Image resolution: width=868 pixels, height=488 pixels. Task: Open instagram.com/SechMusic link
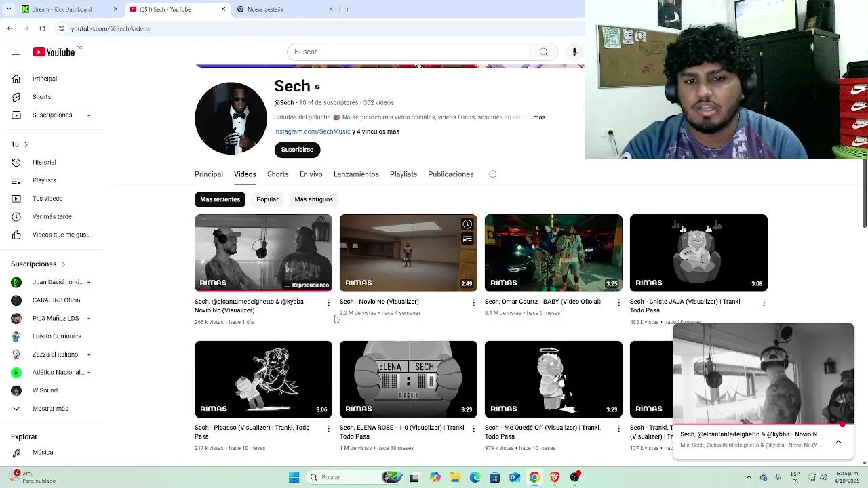(x=312, y=131)
